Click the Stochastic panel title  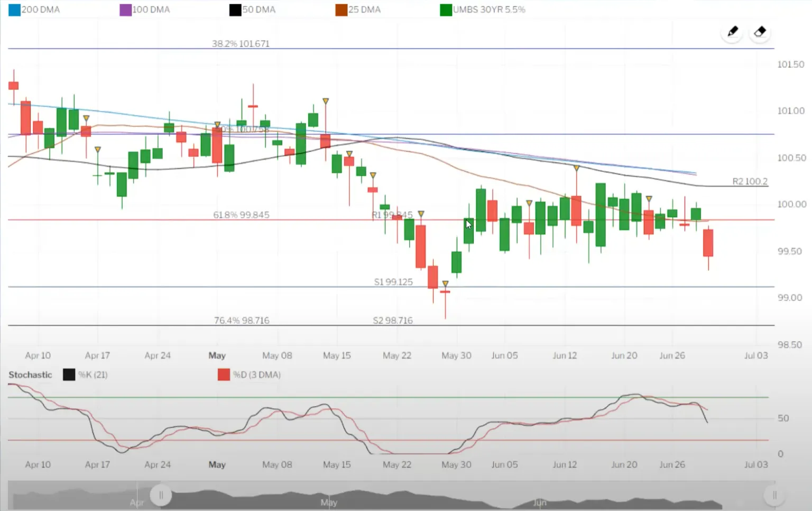point(30,375)
